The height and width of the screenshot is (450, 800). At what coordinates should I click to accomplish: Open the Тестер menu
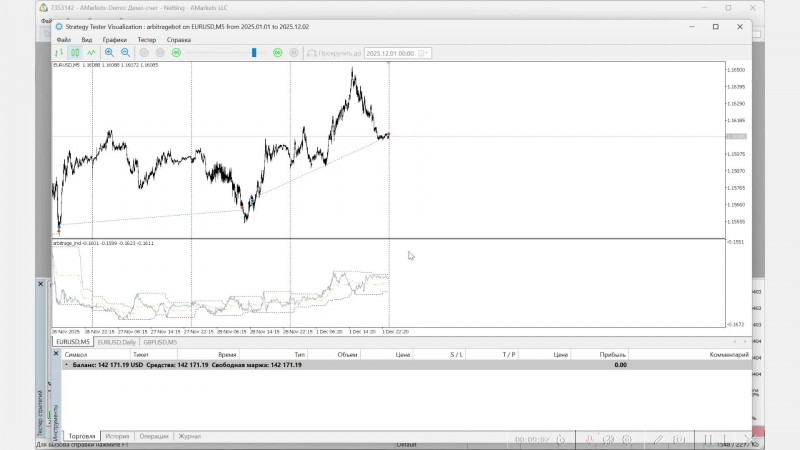[x=146, y=40]
